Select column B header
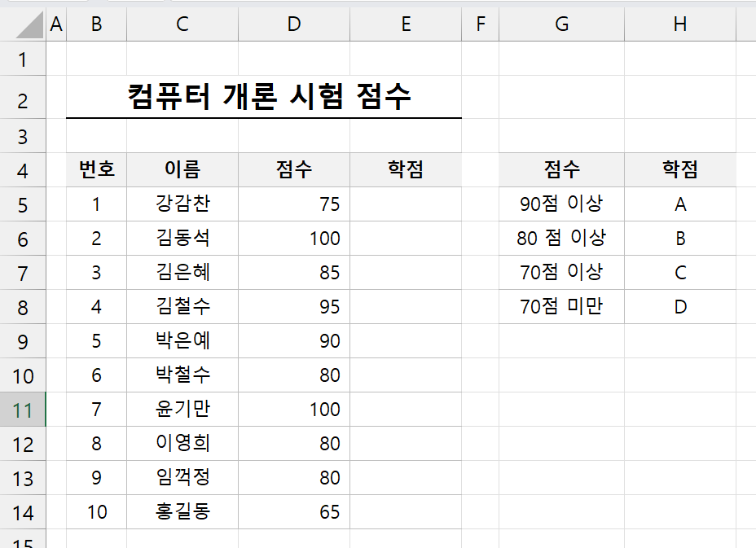 [96, 24]
